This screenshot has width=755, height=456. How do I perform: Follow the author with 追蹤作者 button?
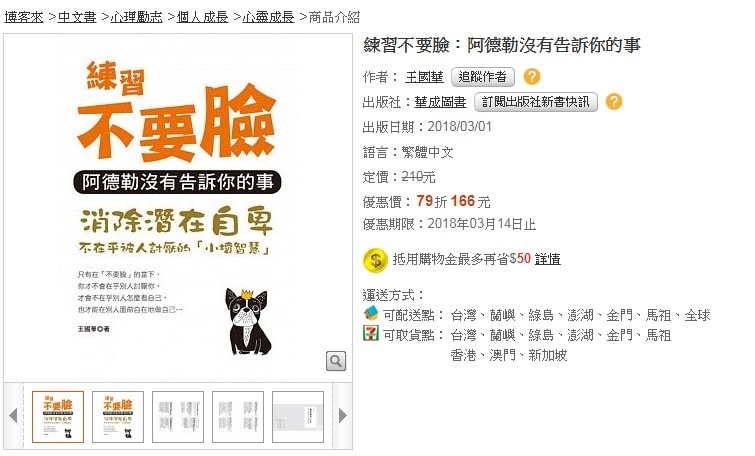tap(482, 77)
